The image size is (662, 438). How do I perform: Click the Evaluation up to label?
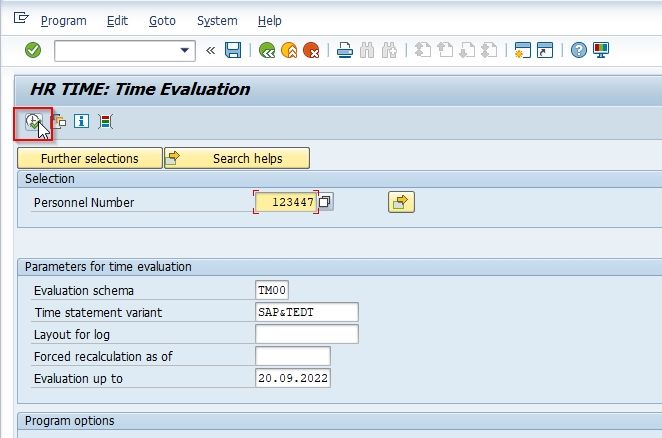tap(79, 378)
